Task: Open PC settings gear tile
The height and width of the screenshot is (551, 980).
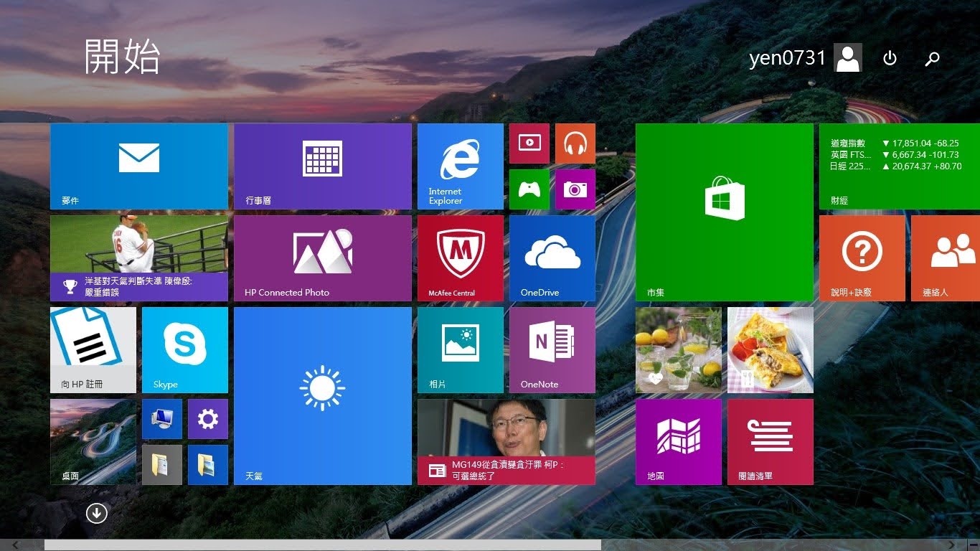Action: 208,419
